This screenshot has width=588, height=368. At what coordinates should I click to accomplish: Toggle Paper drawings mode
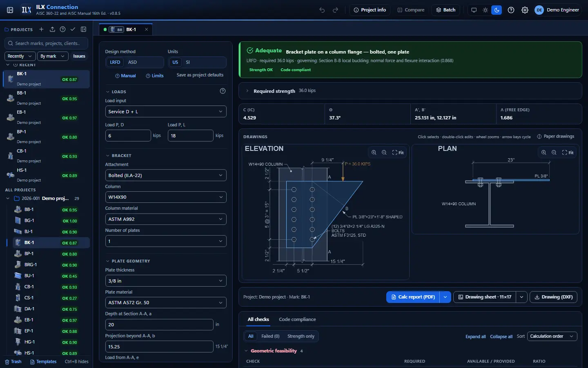click(x=556, y=137)
